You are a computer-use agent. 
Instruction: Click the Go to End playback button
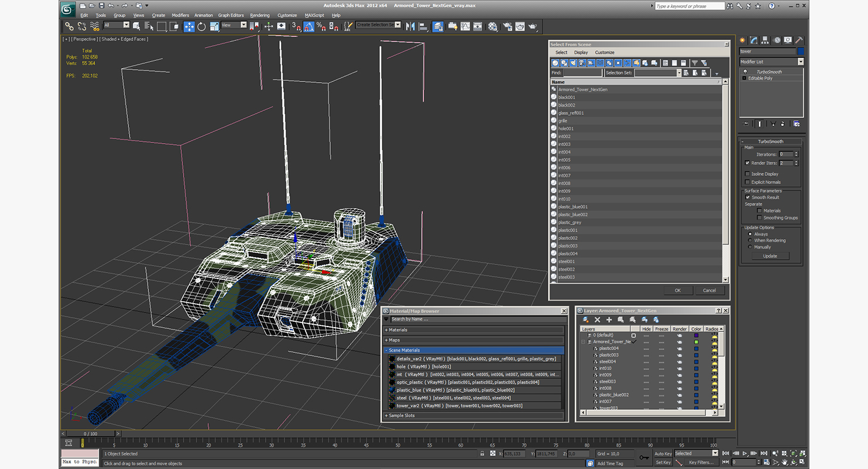(762, 453)
